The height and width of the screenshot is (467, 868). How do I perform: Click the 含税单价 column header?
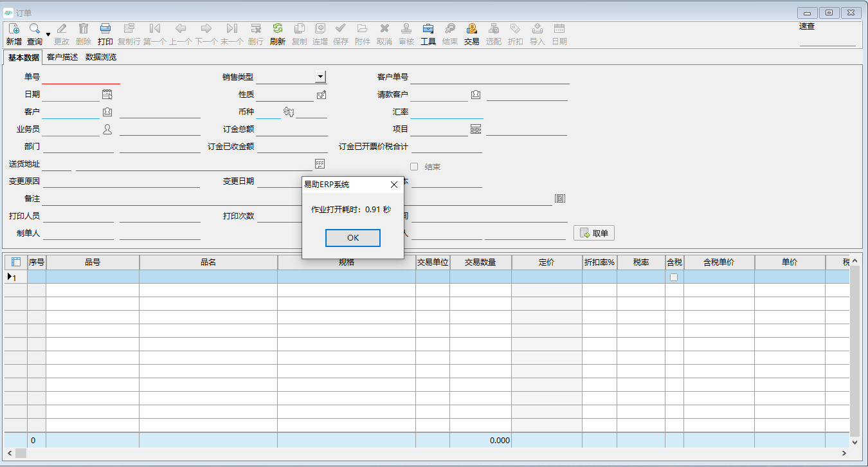coord(719,262)
